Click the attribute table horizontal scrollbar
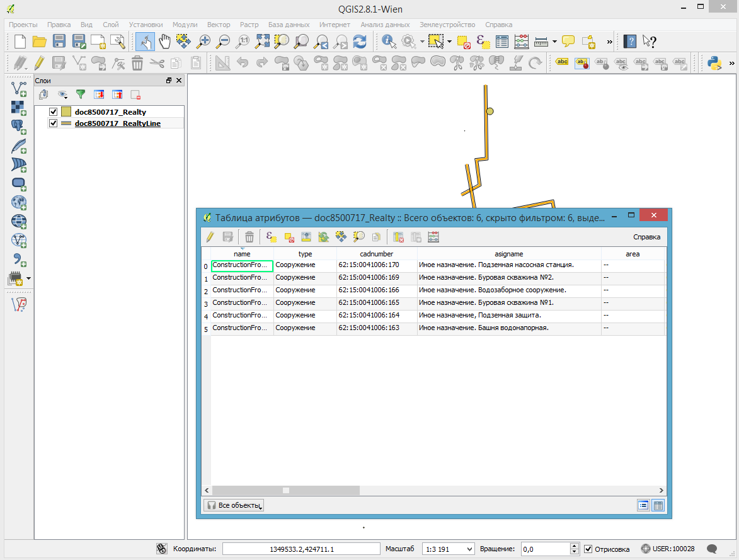The height and width of the screenshot is (560, 739). click(285, 490)
